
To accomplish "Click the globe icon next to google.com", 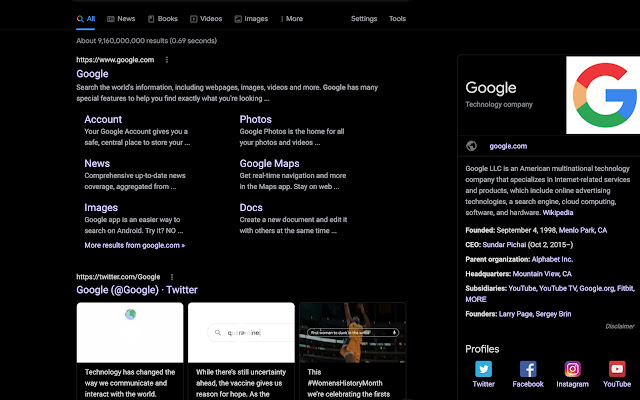I will pyautogui.click(x=471, y=146).
